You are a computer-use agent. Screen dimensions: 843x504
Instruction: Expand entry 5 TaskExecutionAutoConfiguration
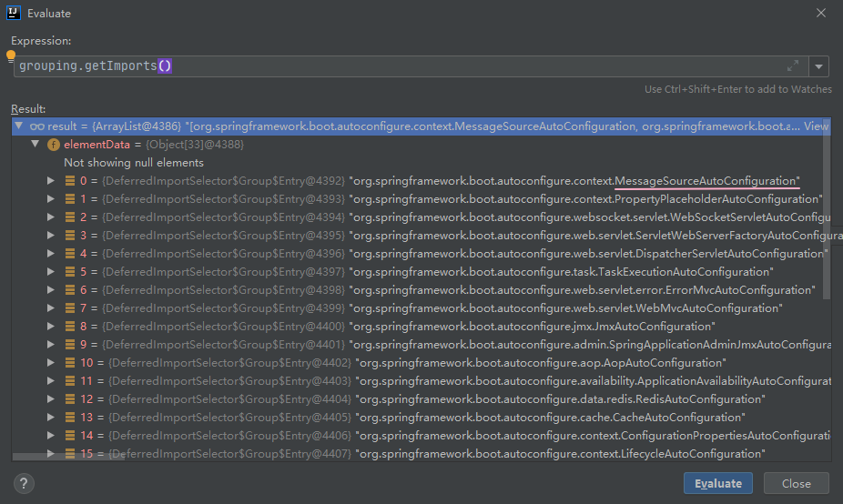point(51,272)
